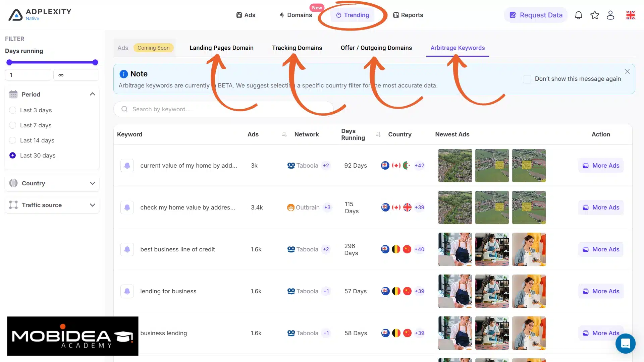The width and height of the screenshot is (644, 362).
Task: Click Taboola network icon in first row
Action: tap(291, 166)
